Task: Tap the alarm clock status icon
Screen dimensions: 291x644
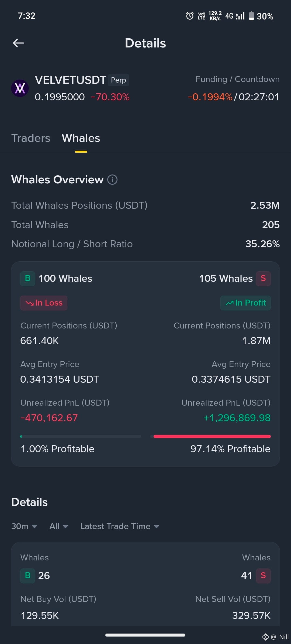Action: point(190,16)
